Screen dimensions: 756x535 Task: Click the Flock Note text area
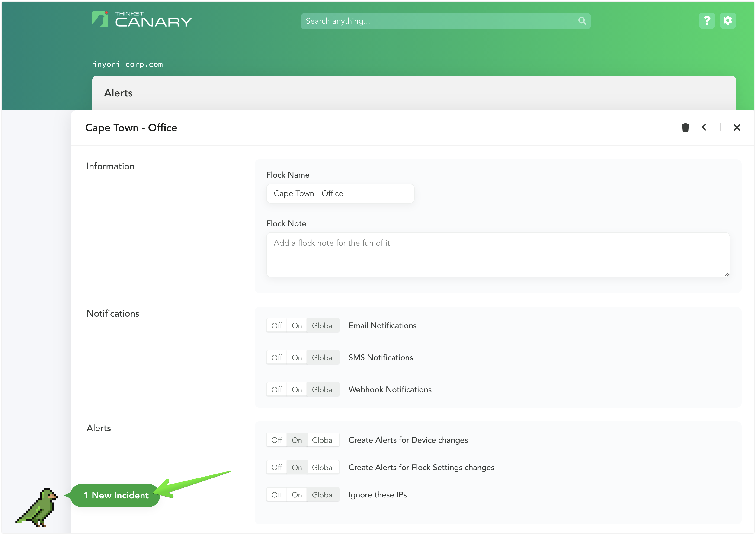coord(498,254)
